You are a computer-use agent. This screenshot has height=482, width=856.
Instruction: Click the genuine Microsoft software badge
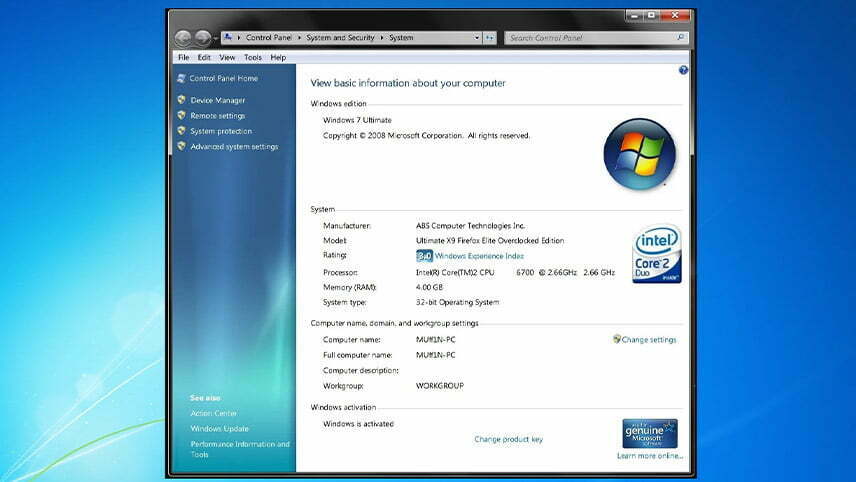pyautogui.click(x=650, y=433)
